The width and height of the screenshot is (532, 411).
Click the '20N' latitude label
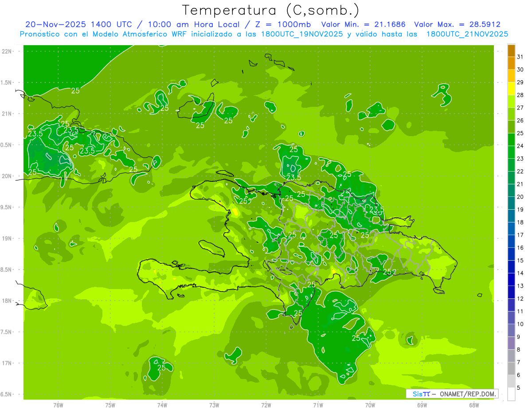tap(8, 176)
